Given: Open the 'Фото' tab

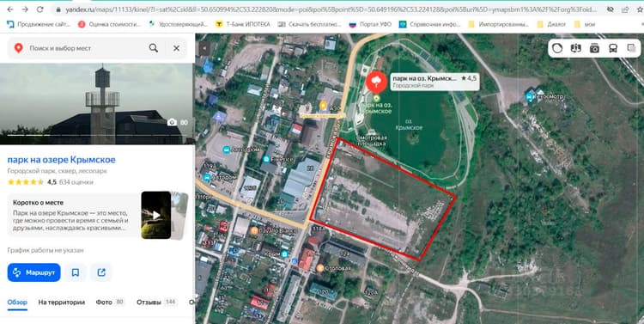Looking at the screenshot, I should pos(110,303).
